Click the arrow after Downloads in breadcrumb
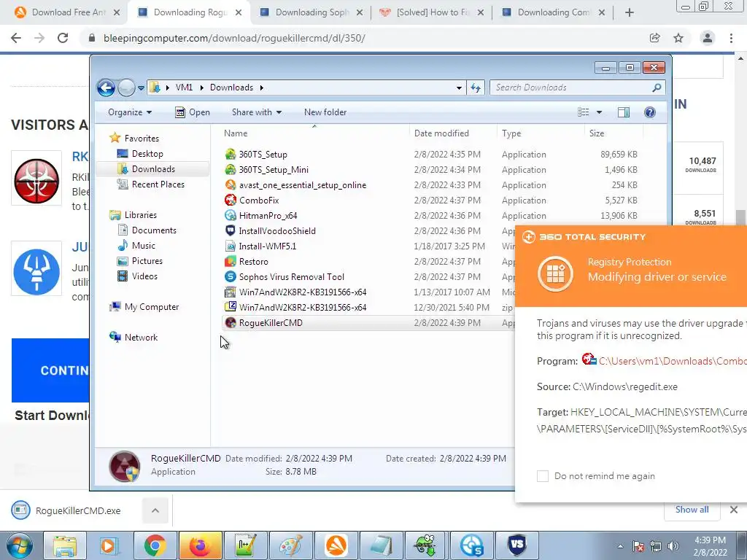 pos(262,87)
